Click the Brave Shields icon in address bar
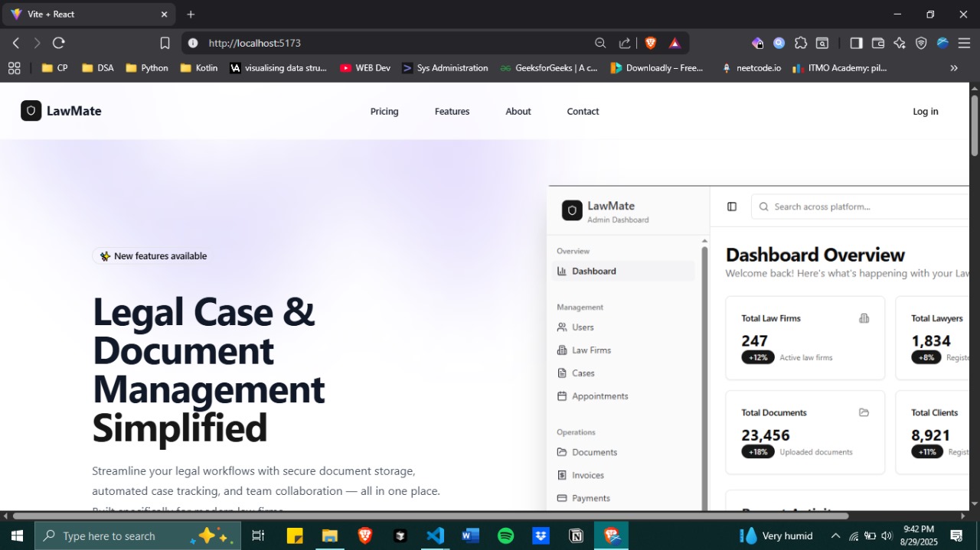Viewport: 980px width, 550px height. [651, 44]
